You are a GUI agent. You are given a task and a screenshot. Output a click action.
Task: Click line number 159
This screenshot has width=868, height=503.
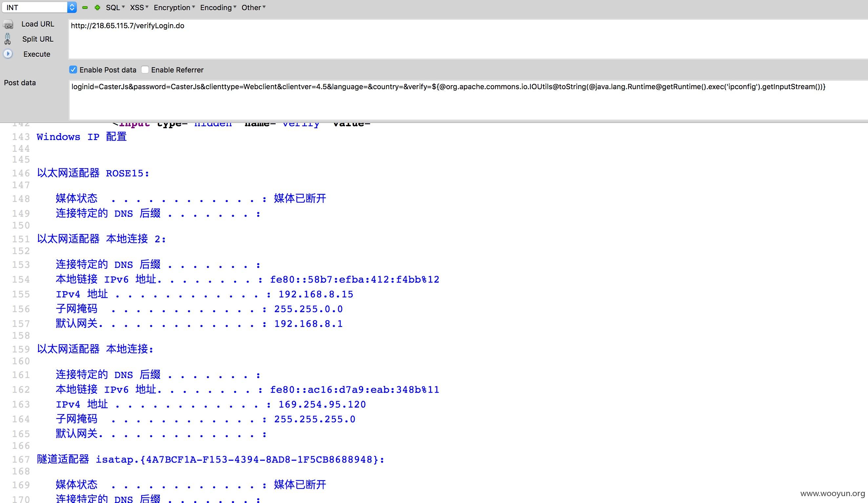pyautogui.click(x=21, y=350)
